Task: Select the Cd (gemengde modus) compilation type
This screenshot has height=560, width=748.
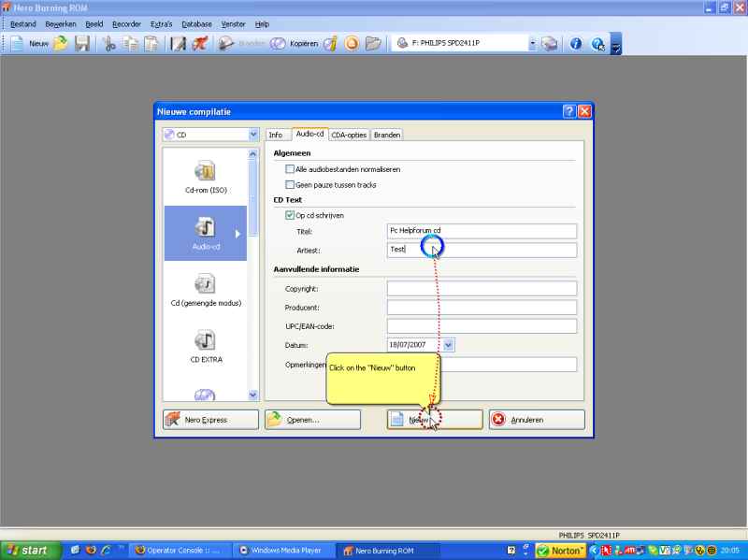Action: (206, 290)
